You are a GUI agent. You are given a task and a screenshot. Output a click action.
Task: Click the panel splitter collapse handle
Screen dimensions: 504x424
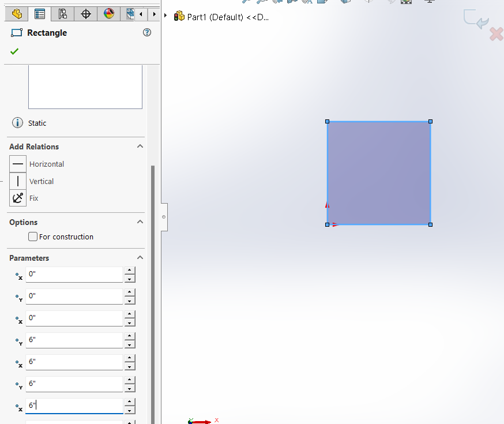tap(164, 217)
